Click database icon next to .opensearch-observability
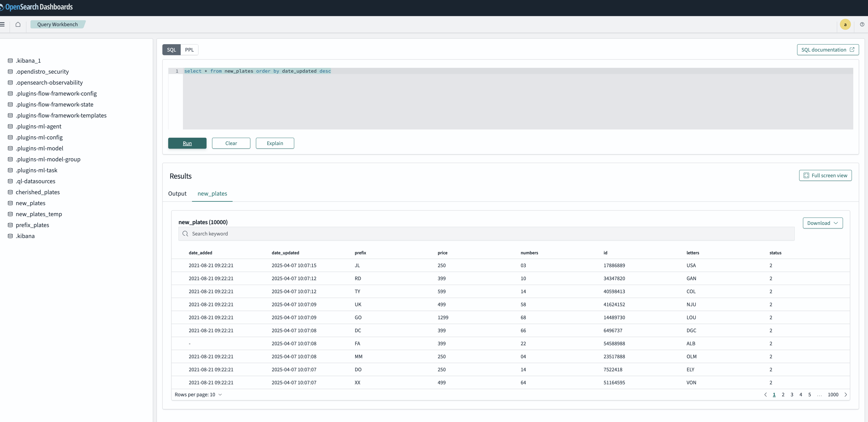 (10, 83)
